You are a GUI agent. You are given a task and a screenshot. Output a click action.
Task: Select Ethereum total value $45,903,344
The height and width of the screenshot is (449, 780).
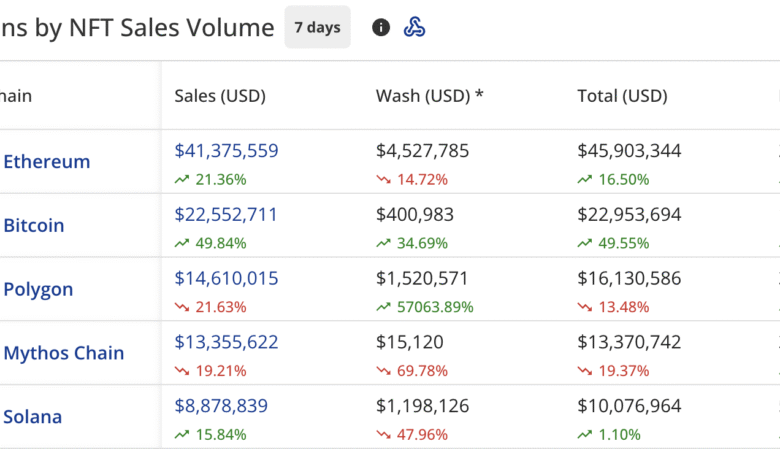[629, 151]
